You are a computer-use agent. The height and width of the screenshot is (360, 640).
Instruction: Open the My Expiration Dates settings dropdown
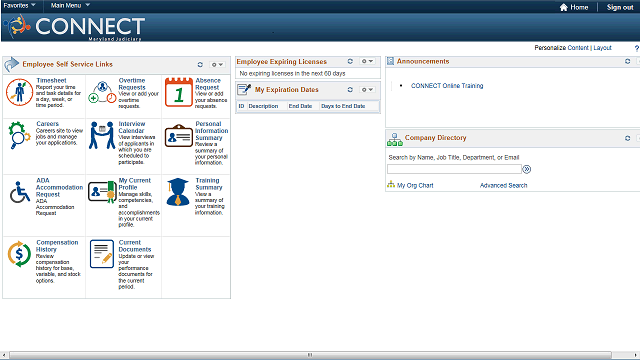coord(367,89)
